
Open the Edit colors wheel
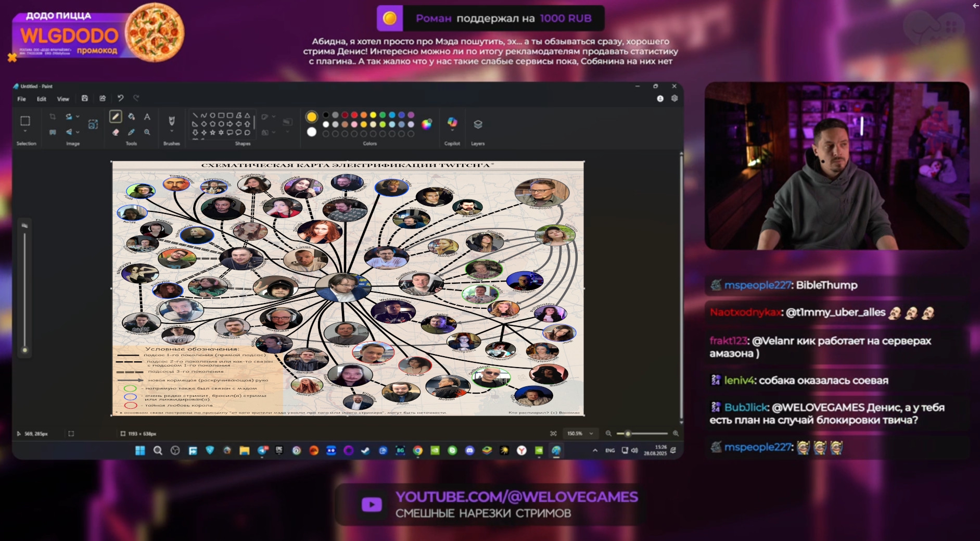pyautogui.click(x=427, y=124)
